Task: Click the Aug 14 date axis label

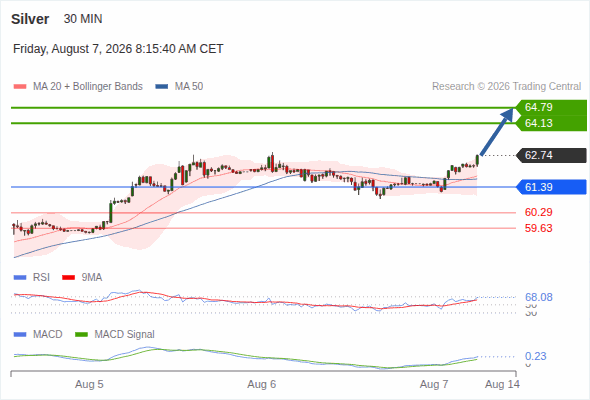Action: point(502,384)
